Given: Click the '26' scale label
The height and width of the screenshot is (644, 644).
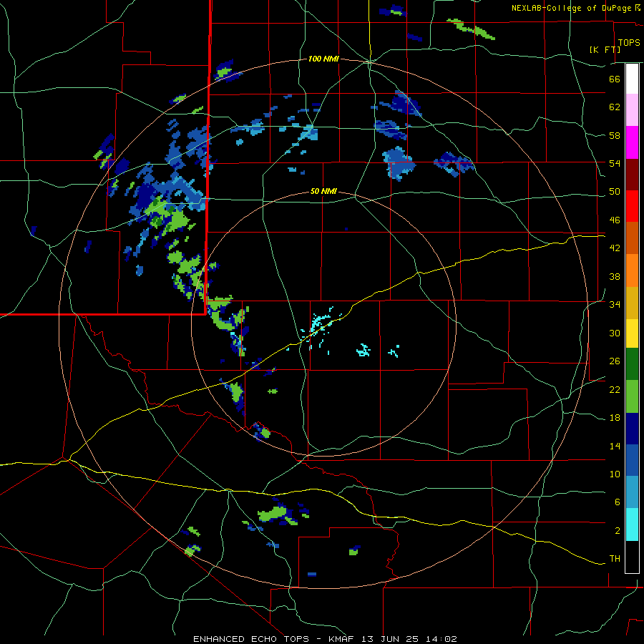Looking at the screenshot, I should [x=615, y=361].
